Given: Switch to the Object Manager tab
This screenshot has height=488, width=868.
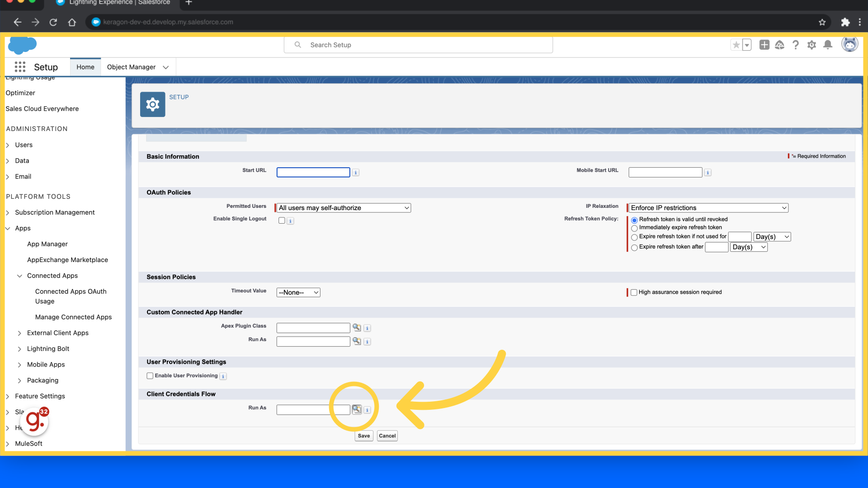Looking at the screenshot, I should point(131,67).
